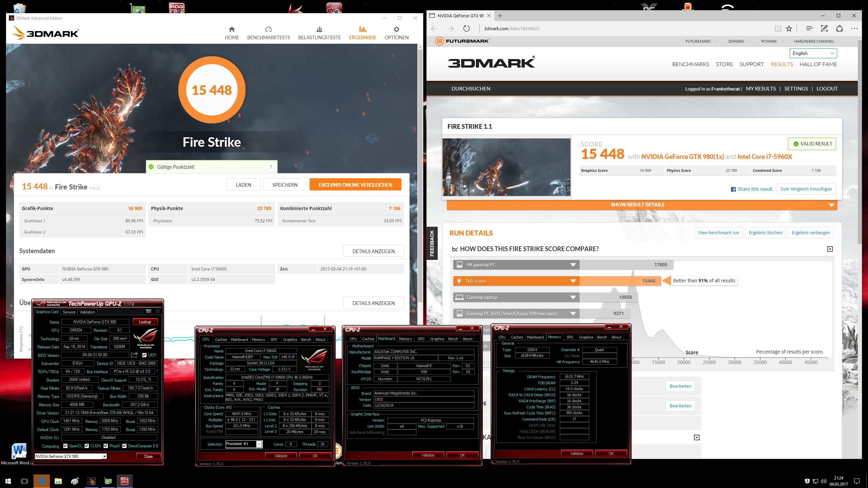The width and height of the screenshot is (868, 488).
Task: Switch to Sensors tab in GPU-Z
Action: (x=69, y=312)
